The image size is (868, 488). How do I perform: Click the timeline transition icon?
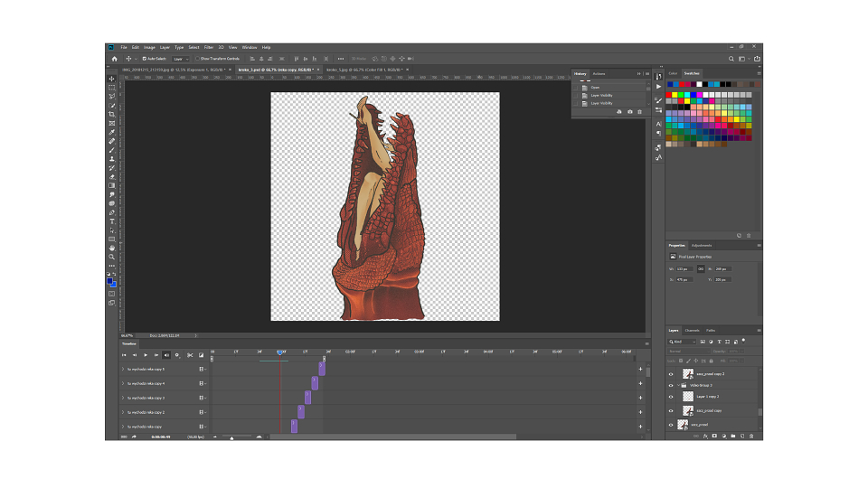[201, 355]
